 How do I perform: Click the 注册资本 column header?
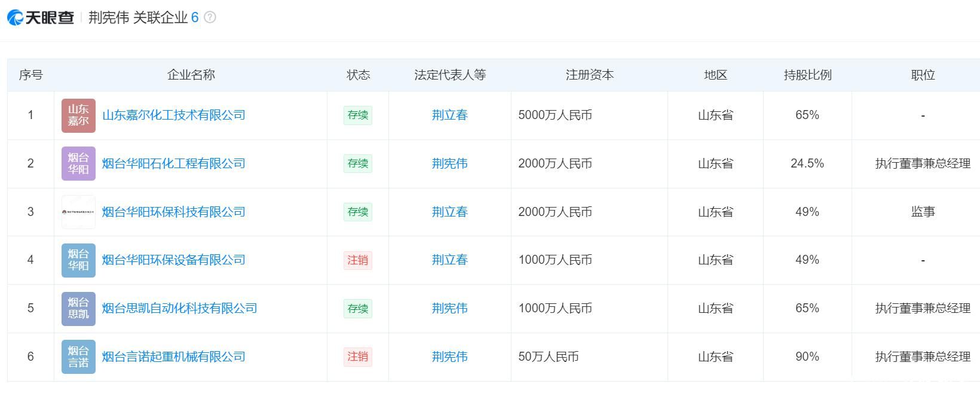click(x=590, y=75)
